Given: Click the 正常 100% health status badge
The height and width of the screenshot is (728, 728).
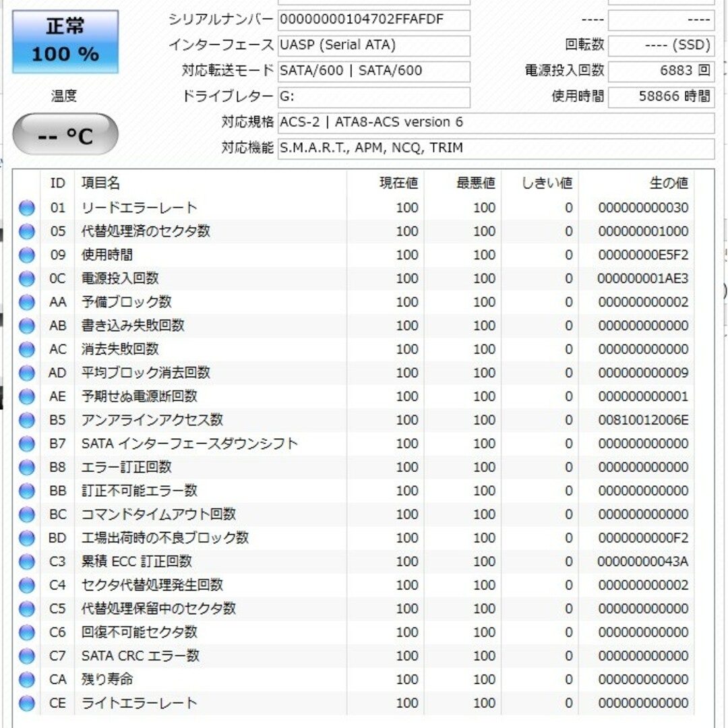Looking at the screenshot, I should coord(64,40).
